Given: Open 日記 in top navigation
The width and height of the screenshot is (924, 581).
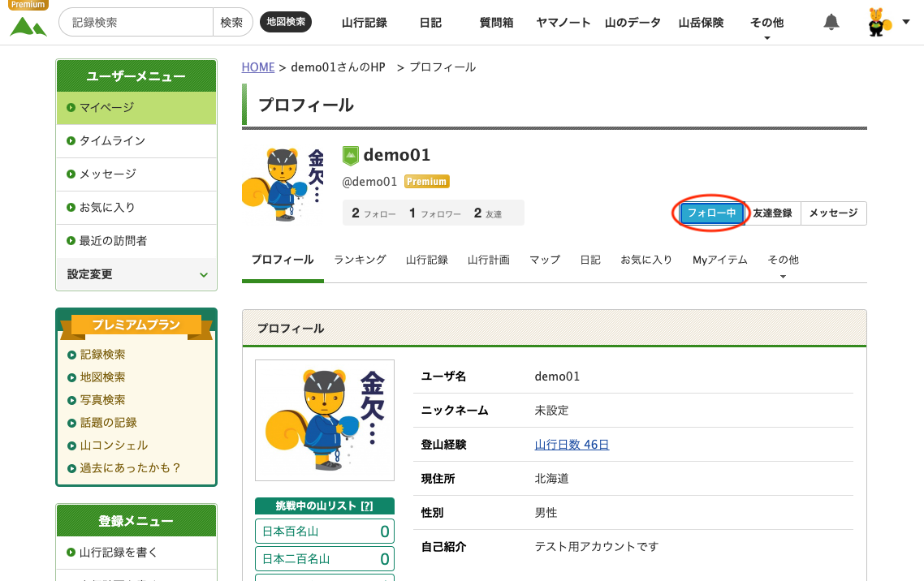Looking at the screenshot, I should [430, 23].
